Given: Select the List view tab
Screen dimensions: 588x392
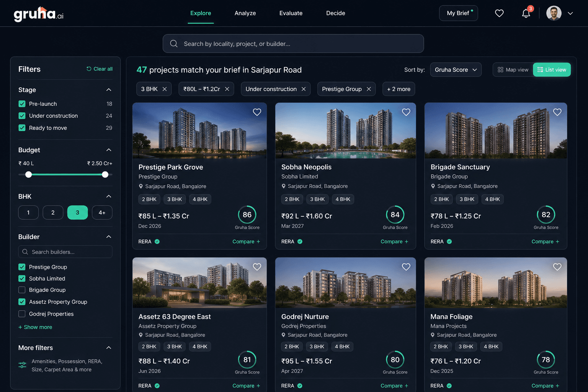Looking at the screenshot, I should pos(552,70).
